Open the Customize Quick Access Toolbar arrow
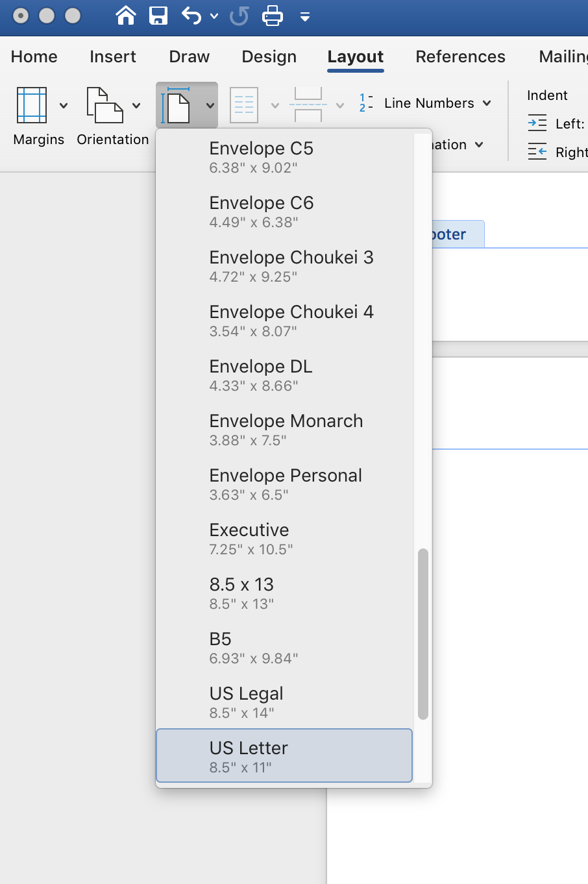588x884 pixels. pyautogui.click(x=304, y=16)
